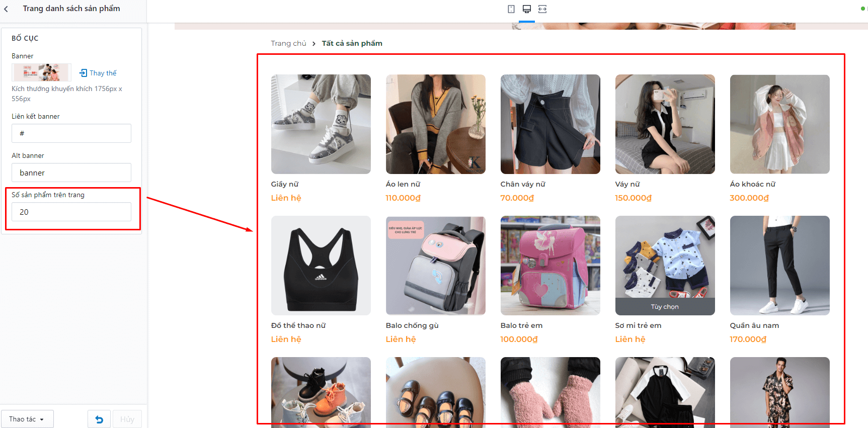Click the Thay thế link

pyautogui.click(x=103, y=73)
